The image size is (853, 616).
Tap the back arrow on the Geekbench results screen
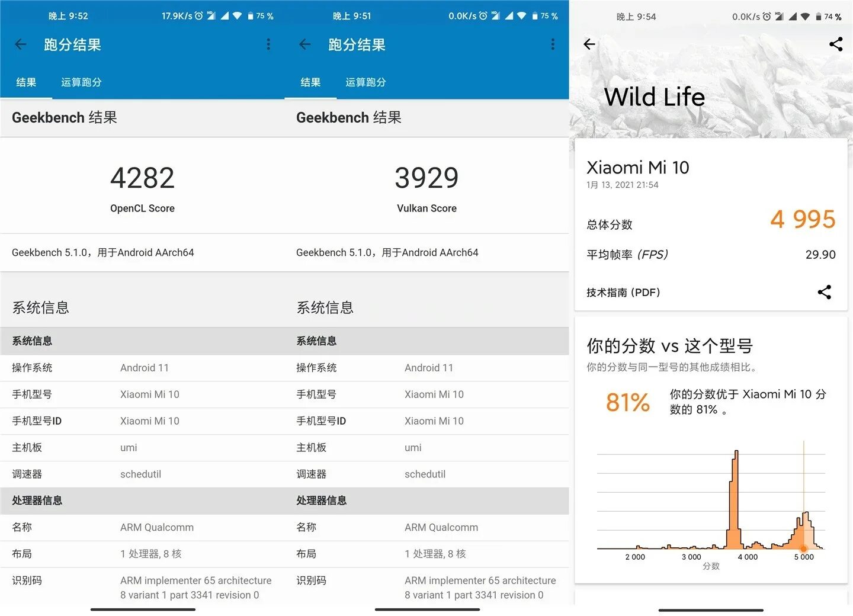tap(21, 44)
